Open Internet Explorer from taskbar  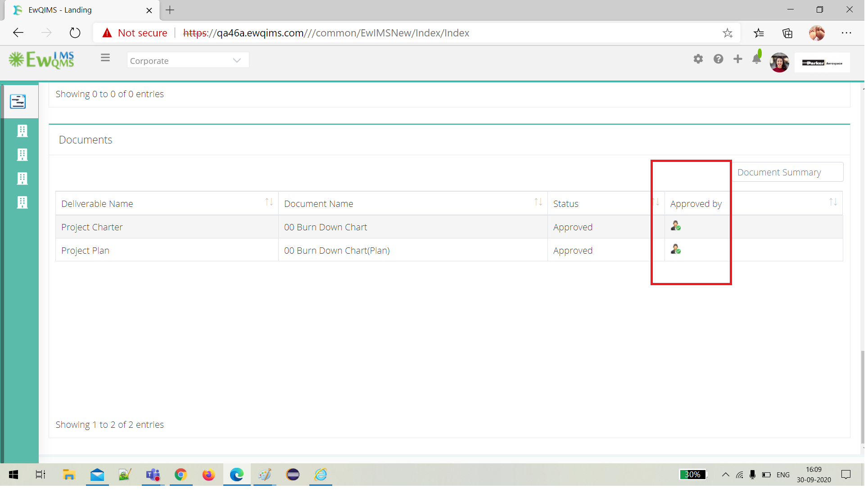(x=321, y=475)
